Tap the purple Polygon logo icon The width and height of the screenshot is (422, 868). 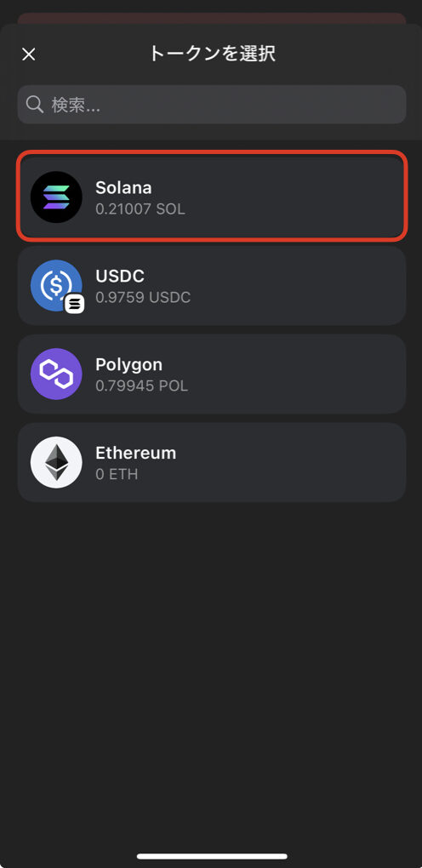point(56,374)
